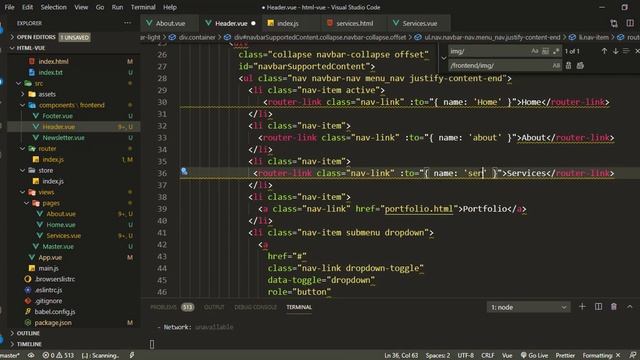Image resolution: width=640 pixels, height=360 pixels.
Task: Toggle Match Case in find box
Action: coord(535,51)
